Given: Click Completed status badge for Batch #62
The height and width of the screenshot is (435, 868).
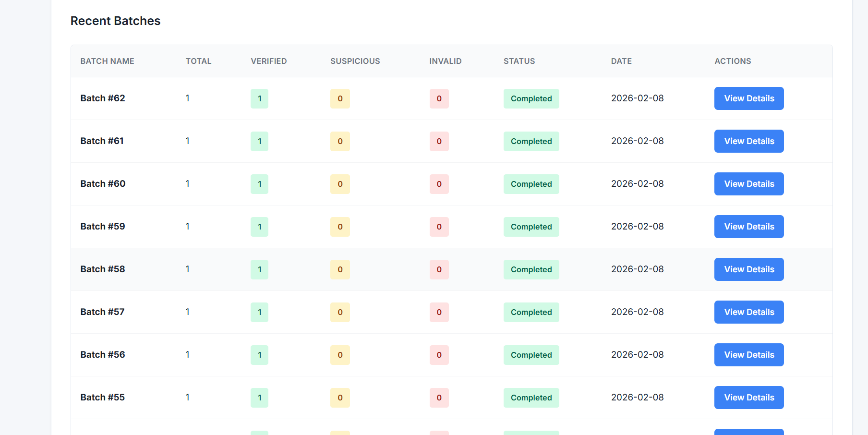Looking at the screenshot, I should point(531,98).
